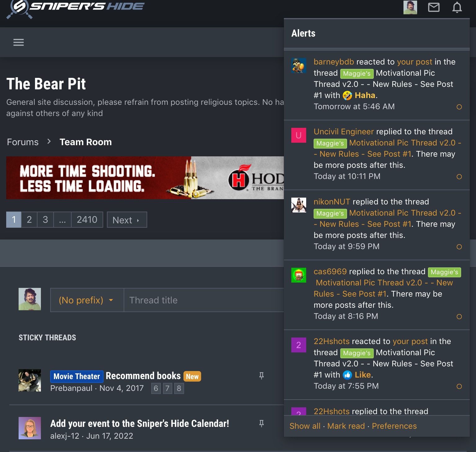Open 'your post' link in 22Hshots alert
The height and width of the screenshot is (452, 476).
[410, 341]
